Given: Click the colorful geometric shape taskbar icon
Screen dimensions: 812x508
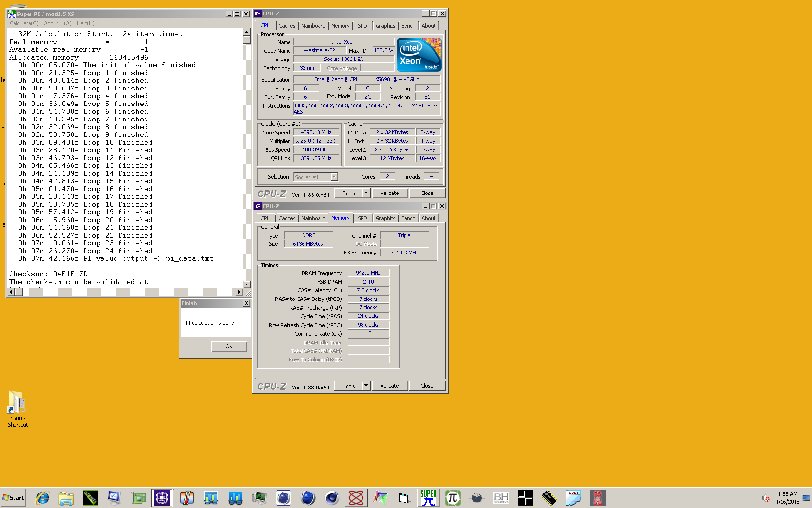Looking at the screenshot, I should tap(380, 498).
